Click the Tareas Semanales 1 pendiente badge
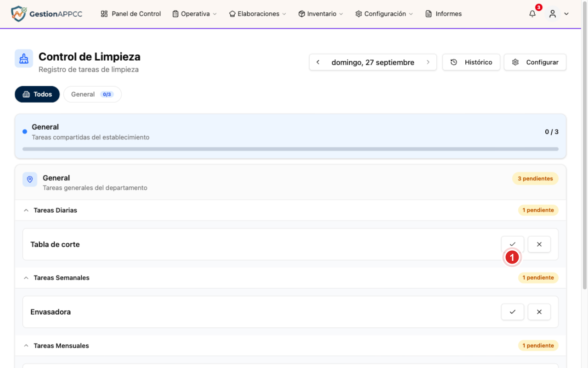588x368 pixels. point(538,278)
